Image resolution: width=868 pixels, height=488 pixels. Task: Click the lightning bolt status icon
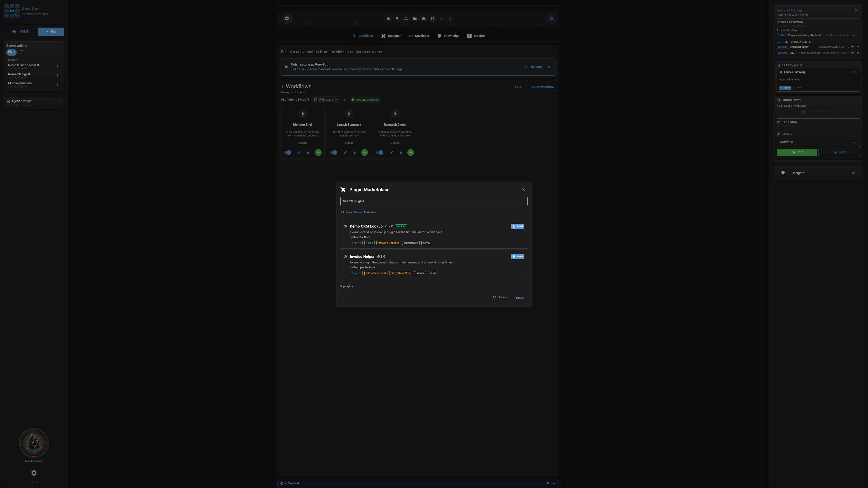pyautogui.click(x=397, y=19)
